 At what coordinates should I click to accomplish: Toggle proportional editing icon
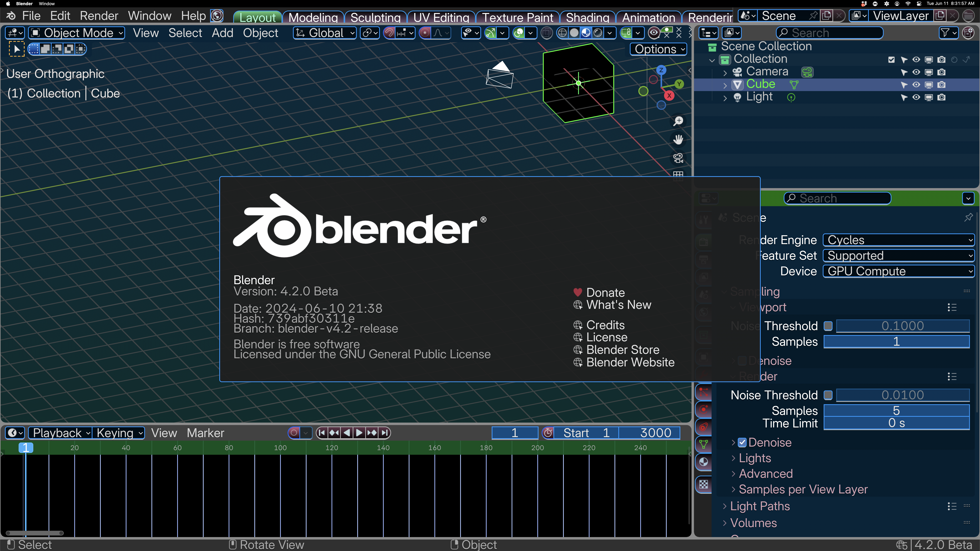point(425,33)
